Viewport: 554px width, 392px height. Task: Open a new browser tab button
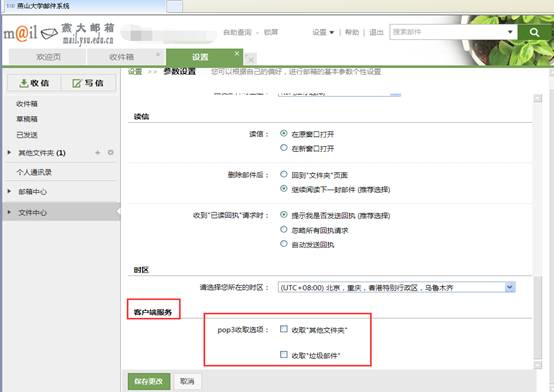click(175, 6)
